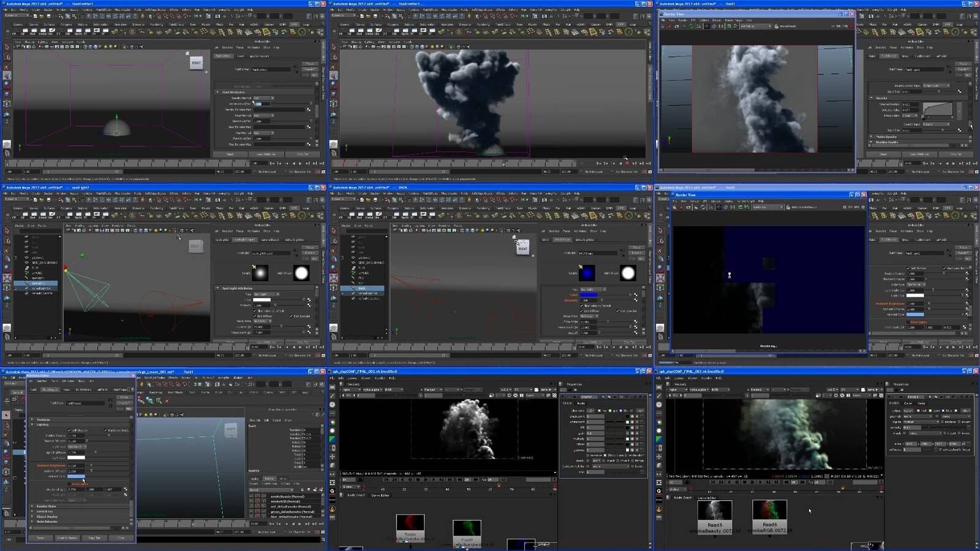The width and height of the screenshot is (980, 551).
Task: Click Open Scene folder icon in spotLight2 Maya window
Action: click(42, 200)
